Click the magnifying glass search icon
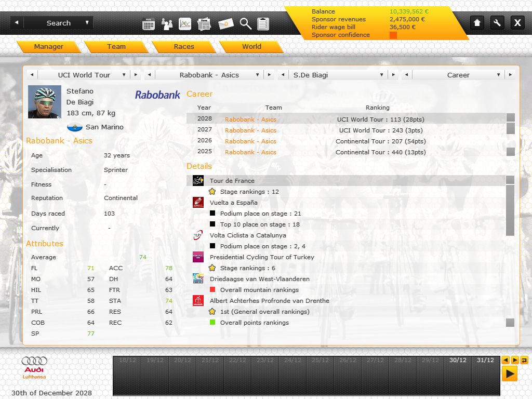Viewport: 532px width, 399px height. (x=246, y=23)
